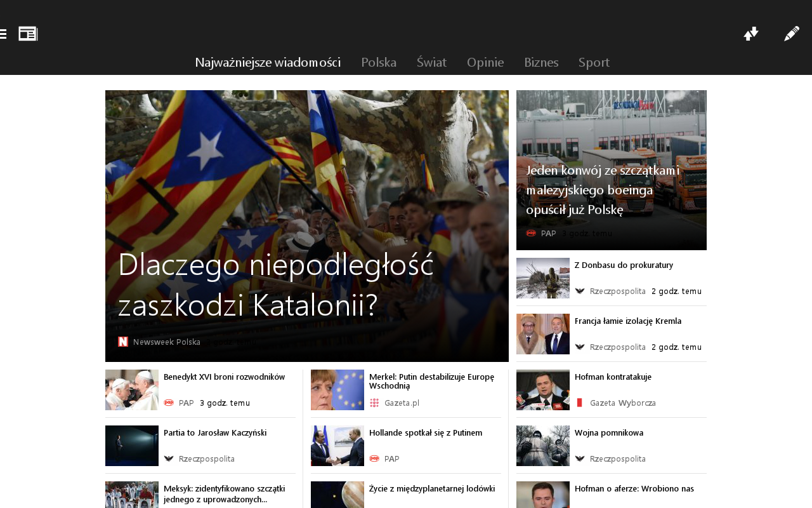The height and width of the screenshot is (508, 812).
Task: Click the Rzeczpospolita eagle icon under Kaczyński article
Action: [169, 458]
